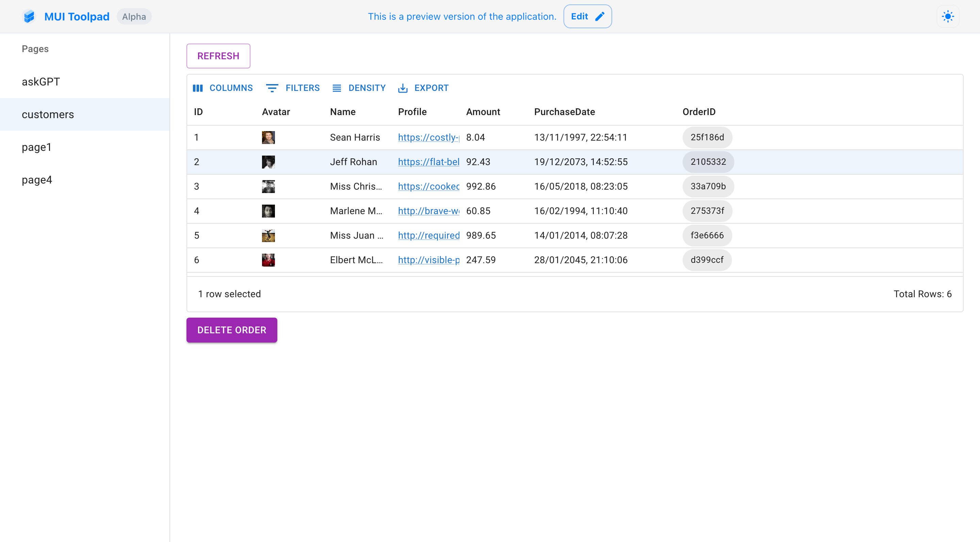Screen dimensions: 980x542
Task: Click Miss Juan's avatar image
Action: click(268, 236)
